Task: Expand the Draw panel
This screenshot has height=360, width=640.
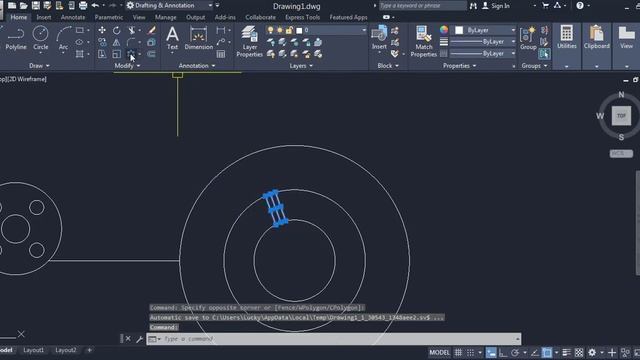Action: 39,66
